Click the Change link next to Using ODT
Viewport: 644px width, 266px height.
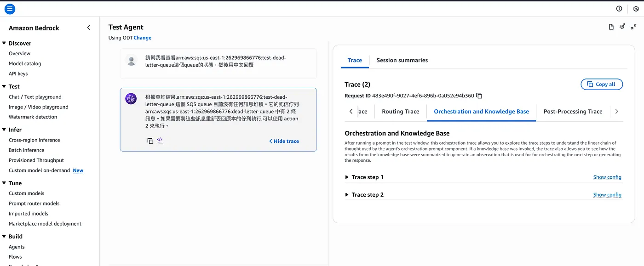[143, 38]
